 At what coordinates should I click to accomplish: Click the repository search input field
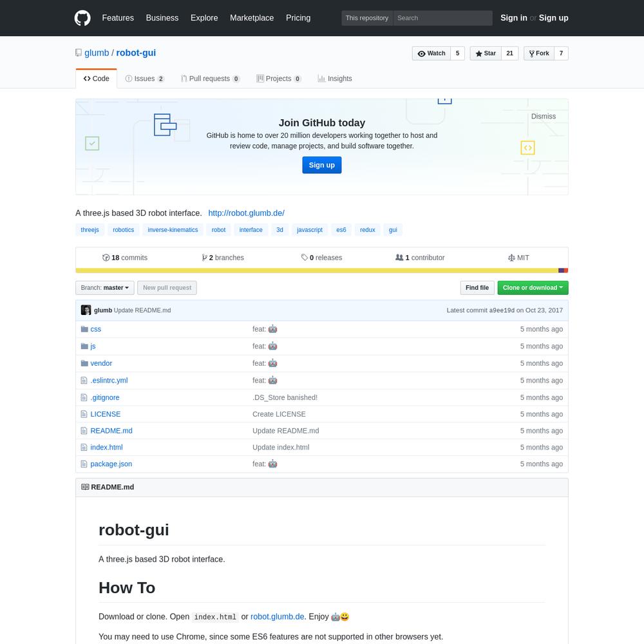pos(443,18)
